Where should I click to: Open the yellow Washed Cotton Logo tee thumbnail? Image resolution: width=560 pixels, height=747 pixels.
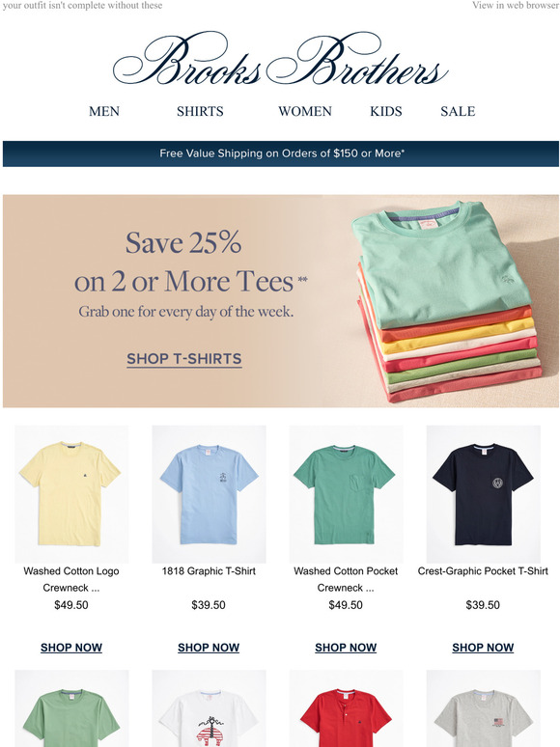pyautogui.click(x=71, y=494)
